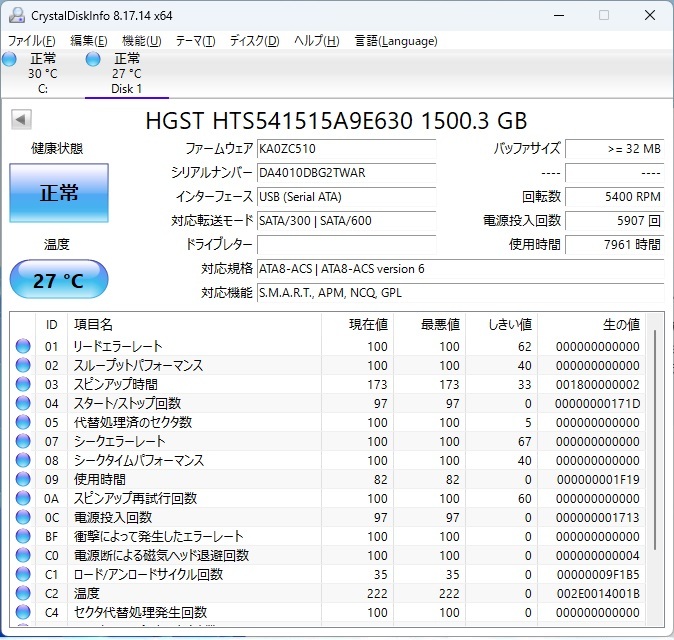Click the previous disk arrow button
674x640 pixels.
(x=21, y=119)
